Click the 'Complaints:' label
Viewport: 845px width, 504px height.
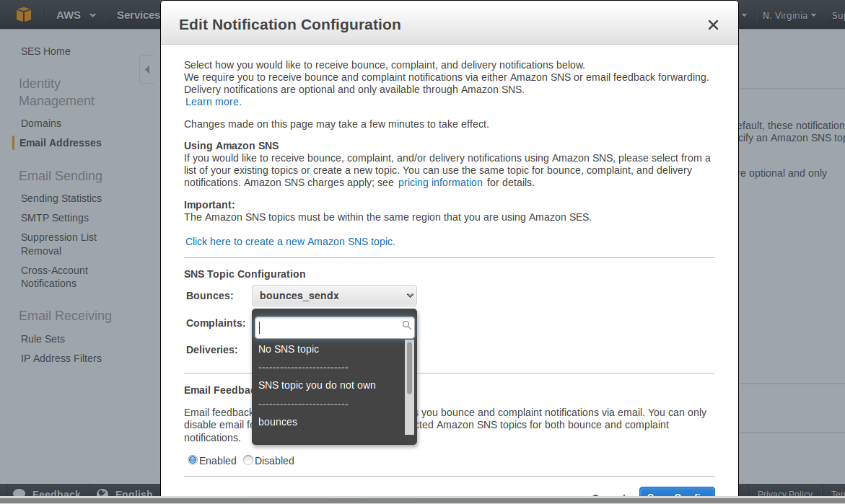click(x=216, y=323)
